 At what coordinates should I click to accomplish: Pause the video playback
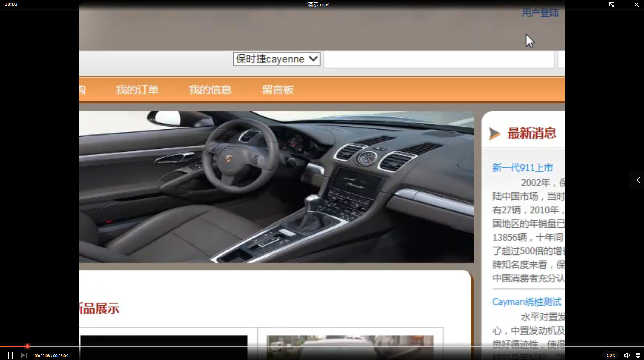point(11,355)
